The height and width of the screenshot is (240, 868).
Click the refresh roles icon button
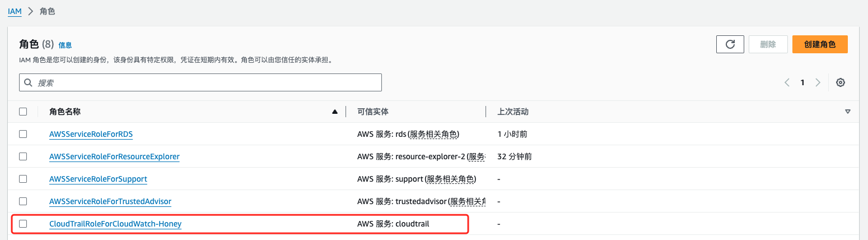[730, 44]
